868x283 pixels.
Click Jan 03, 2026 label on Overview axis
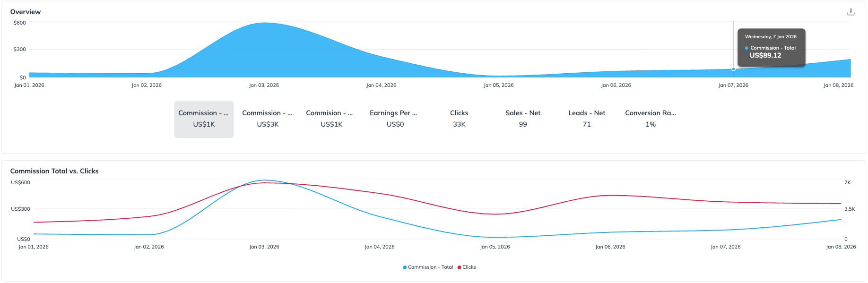pos(264,86)
